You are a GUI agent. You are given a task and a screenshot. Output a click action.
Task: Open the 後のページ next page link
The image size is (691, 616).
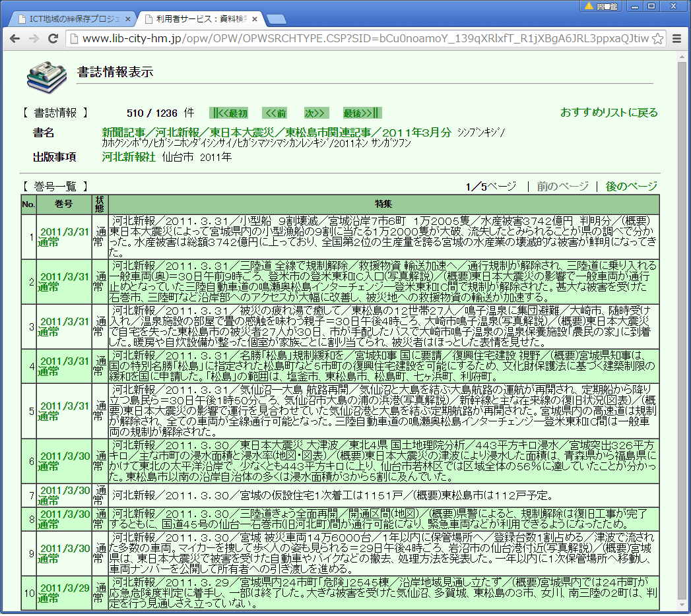(x=632, y=187)
